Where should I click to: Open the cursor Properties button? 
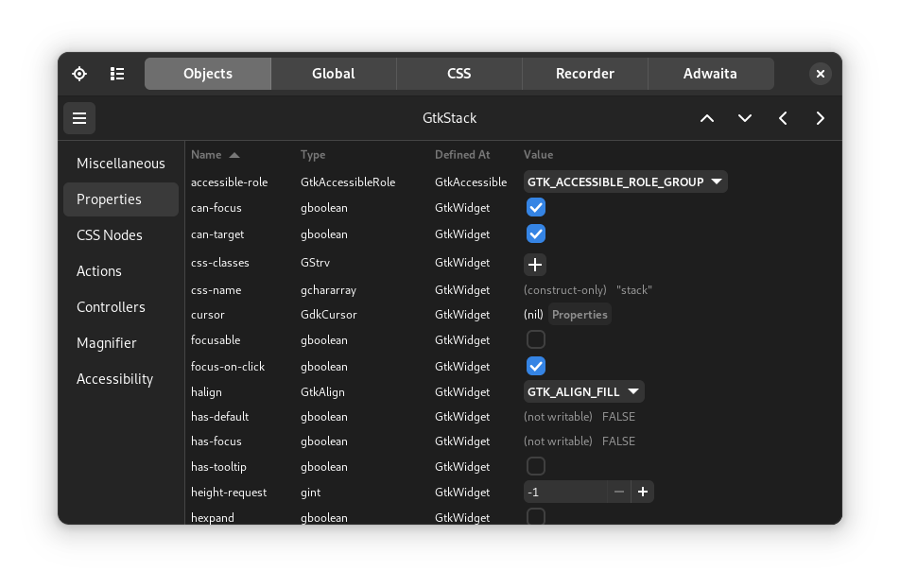pos(580,314)
